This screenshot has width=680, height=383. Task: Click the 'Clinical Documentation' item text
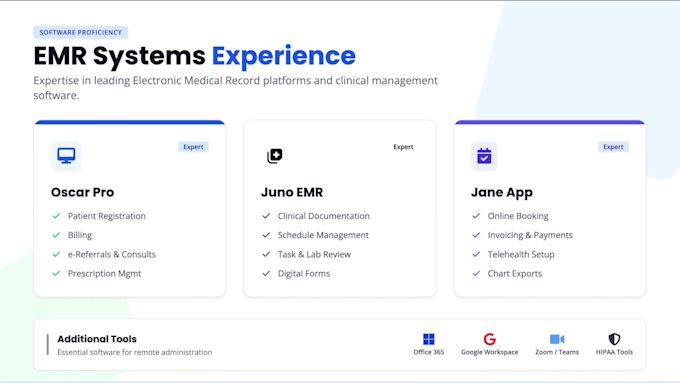[x=324, y=216]
